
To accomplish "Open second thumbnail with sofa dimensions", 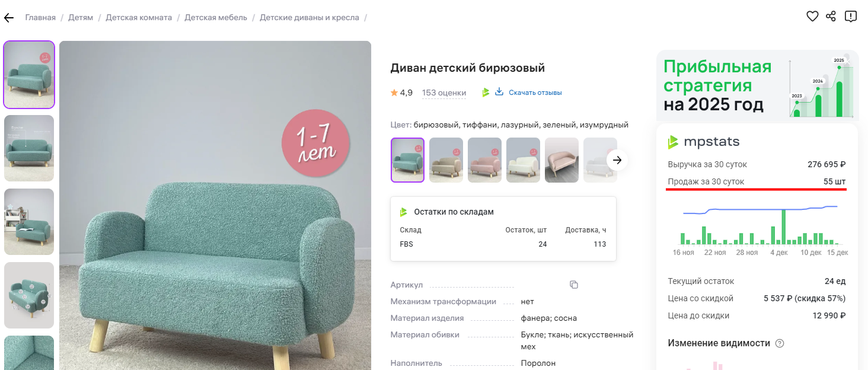I will (x=29, y=148).
